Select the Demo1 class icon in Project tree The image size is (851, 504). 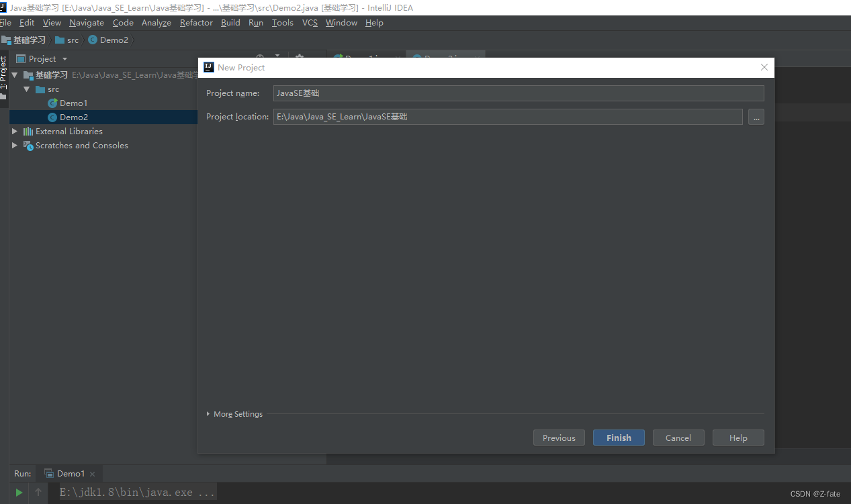click(52, 103)
